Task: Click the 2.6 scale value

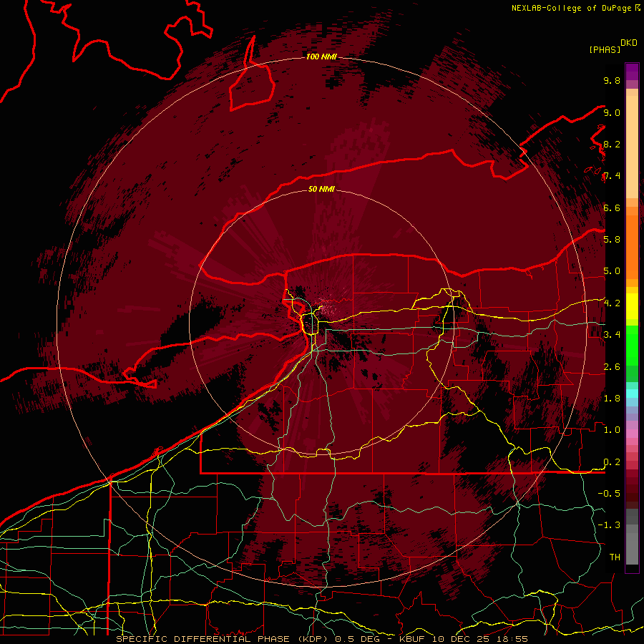Action: pos(612,367)
